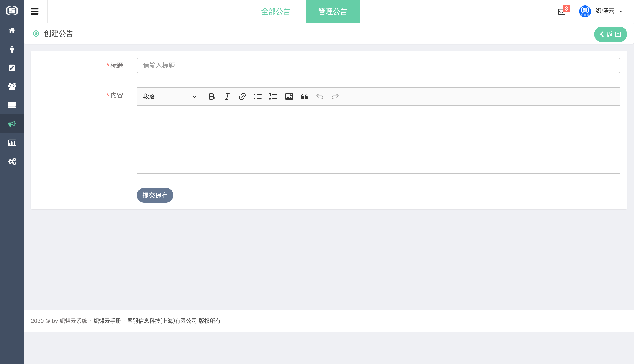Image resolution: width=634 pixels, height=364 pixels.
Task: Open the mail notifications icon
Action: [x=562, y=11]
